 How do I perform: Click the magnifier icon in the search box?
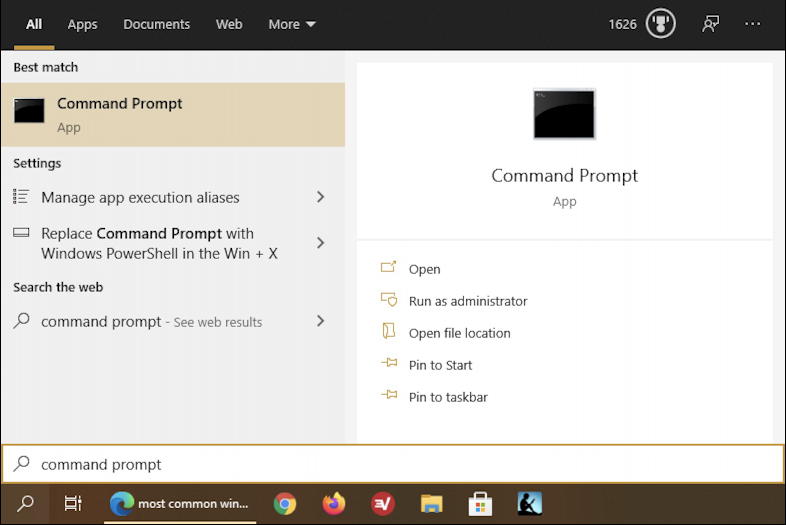pyautogui.click(x=22, y=463)
